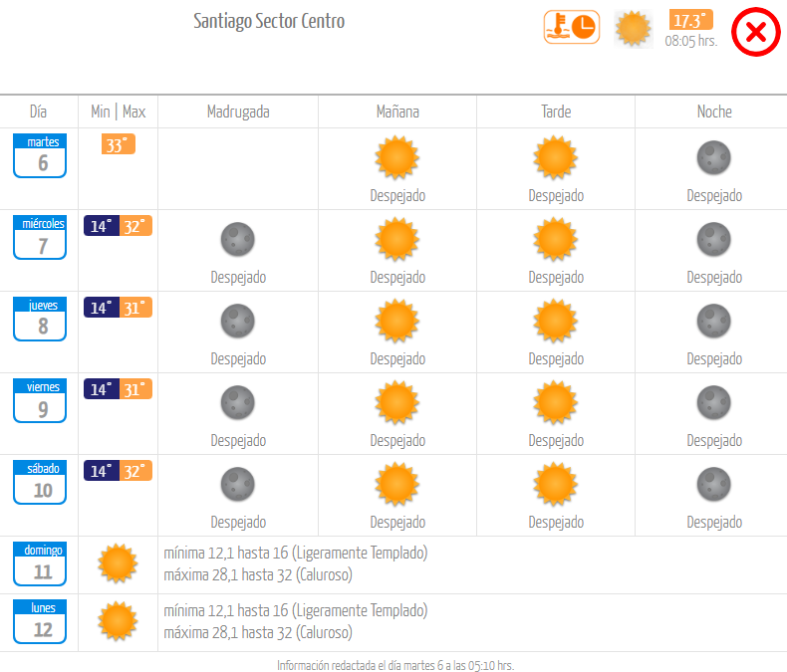
Task: Click the sun icon for martes Mañana
Action: tap(397, 157)
